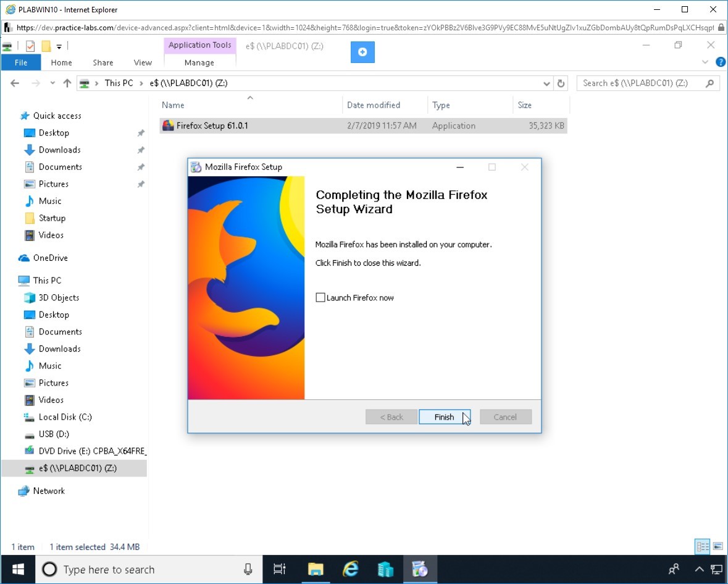
Task: Expand the ribbon with the chevron
Action: (705, 62)
